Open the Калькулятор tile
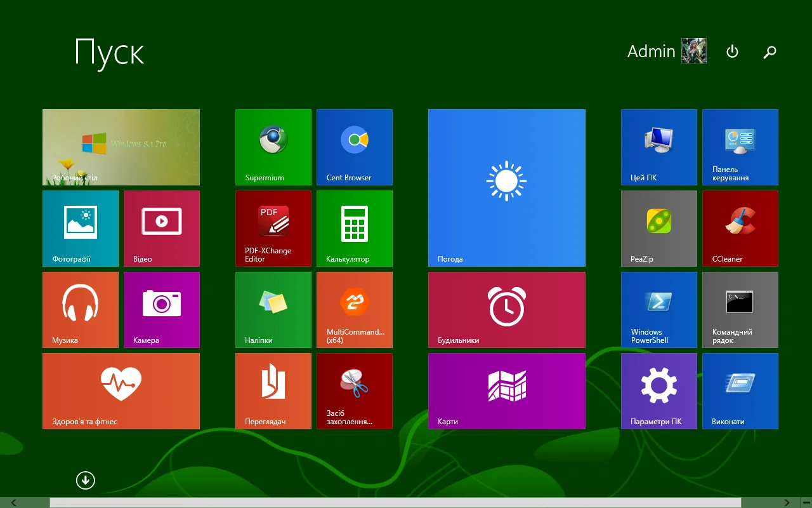This screenshot has width=812, height=508. point(354,228)
